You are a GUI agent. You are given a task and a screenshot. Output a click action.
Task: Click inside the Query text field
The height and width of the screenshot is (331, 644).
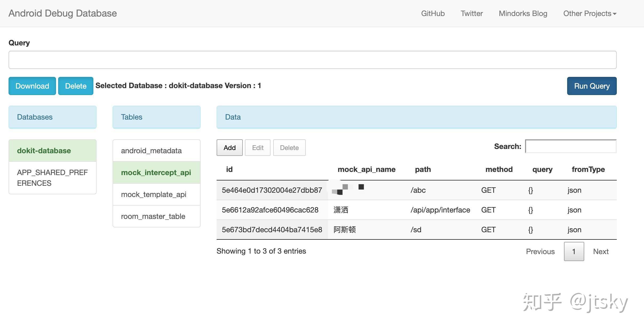click(x=312, y=60)
